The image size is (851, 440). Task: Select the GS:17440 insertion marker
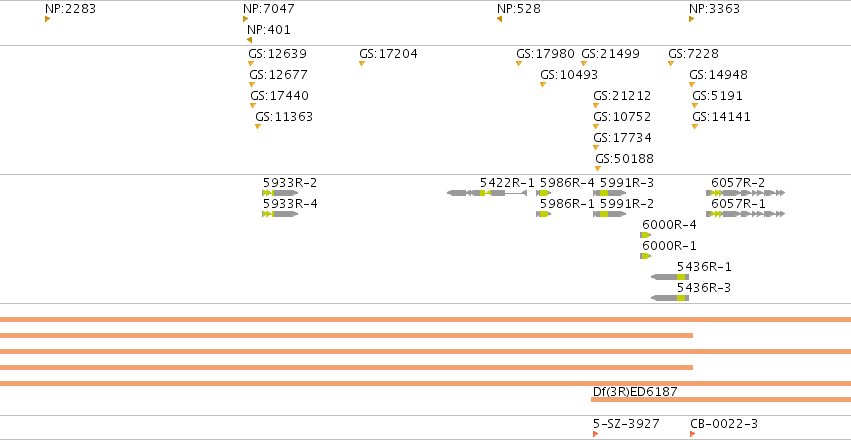click(x=253, y=105)
